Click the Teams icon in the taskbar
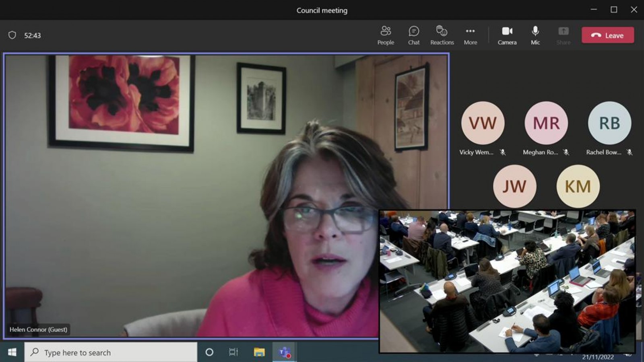The width and height of the screenshot is (644, 362). 285,352
